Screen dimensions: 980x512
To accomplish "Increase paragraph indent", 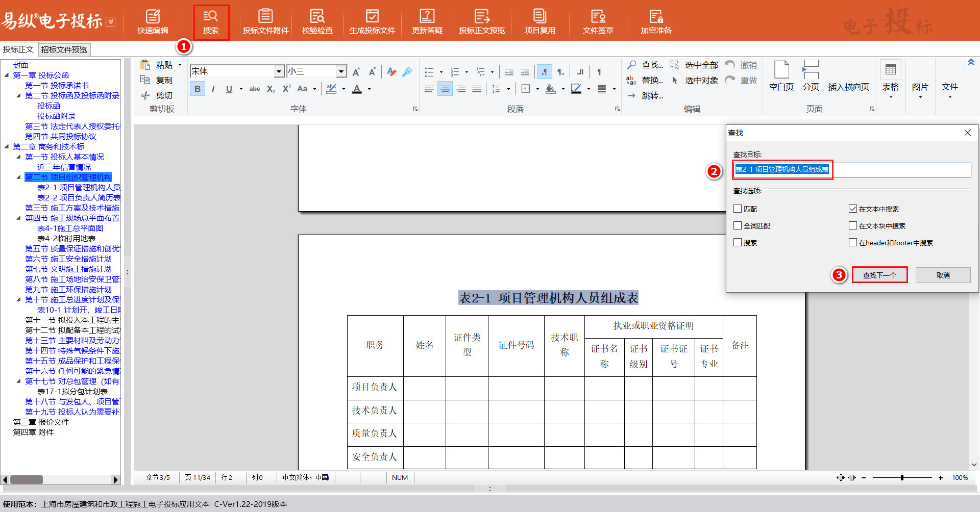I will 525,72.
